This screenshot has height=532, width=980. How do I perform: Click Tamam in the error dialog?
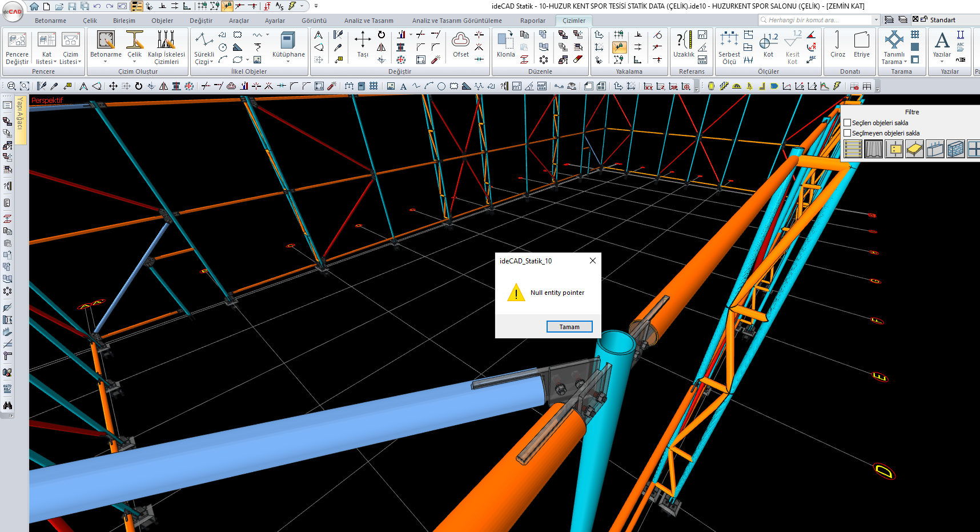pos(569,327)
